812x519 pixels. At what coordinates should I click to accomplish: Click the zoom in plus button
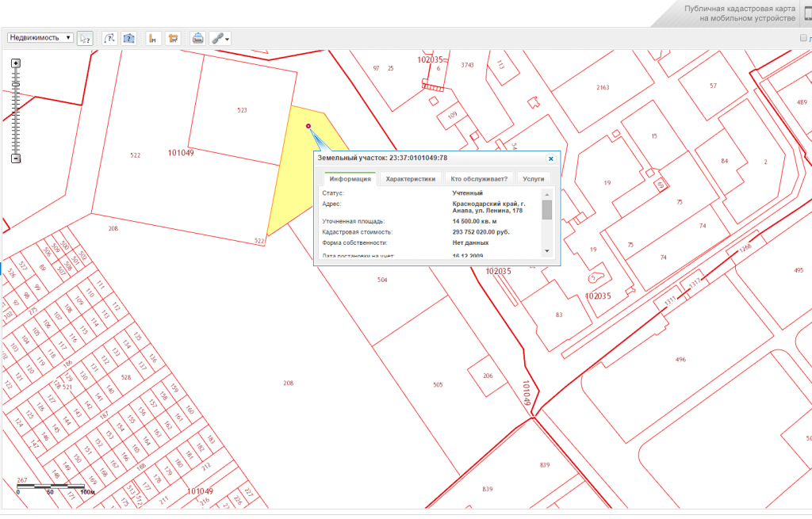[x=15, y=63]
